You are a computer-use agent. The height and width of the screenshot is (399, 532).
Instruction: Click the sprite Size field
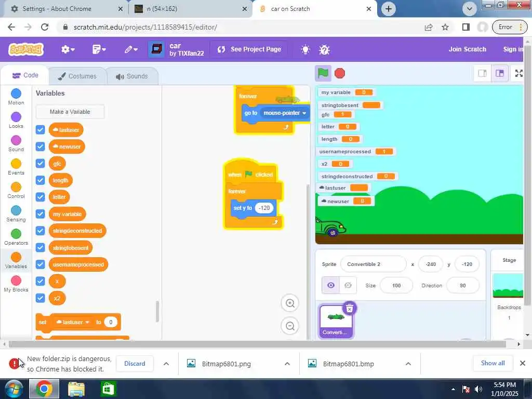[x=396, y=285]
